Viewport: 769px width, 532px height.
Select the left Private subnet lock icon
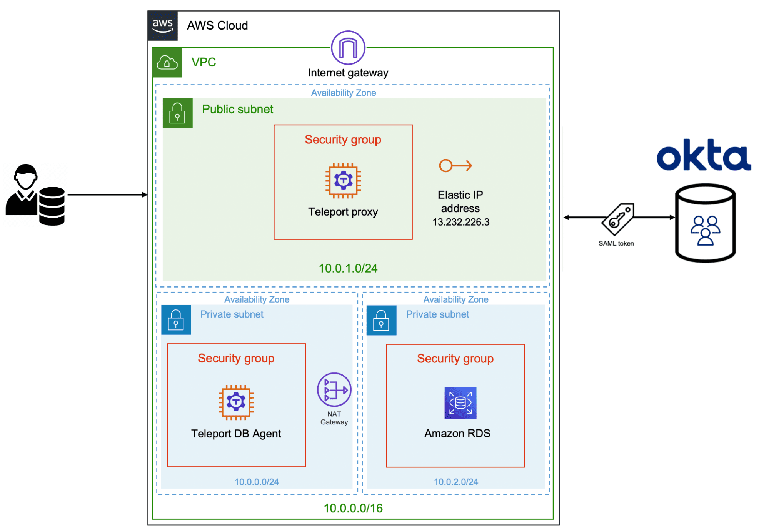coord(176,320)
